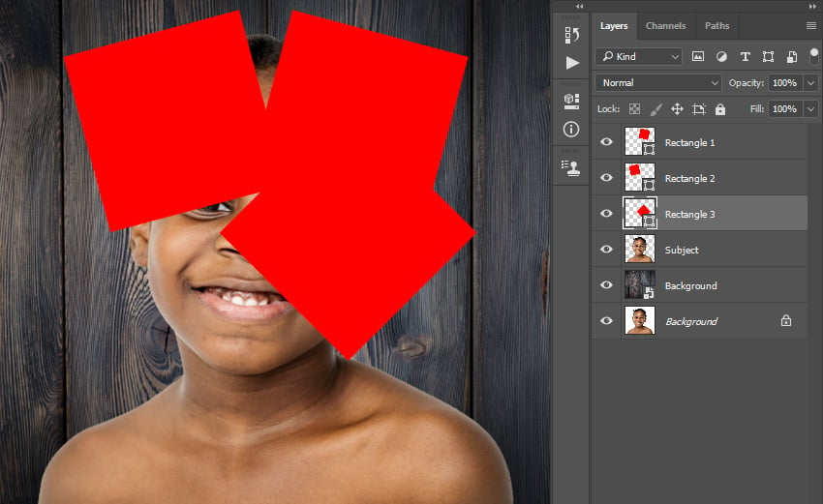
Task: Lock image pixels brush icon
Action: pos(656,109)
